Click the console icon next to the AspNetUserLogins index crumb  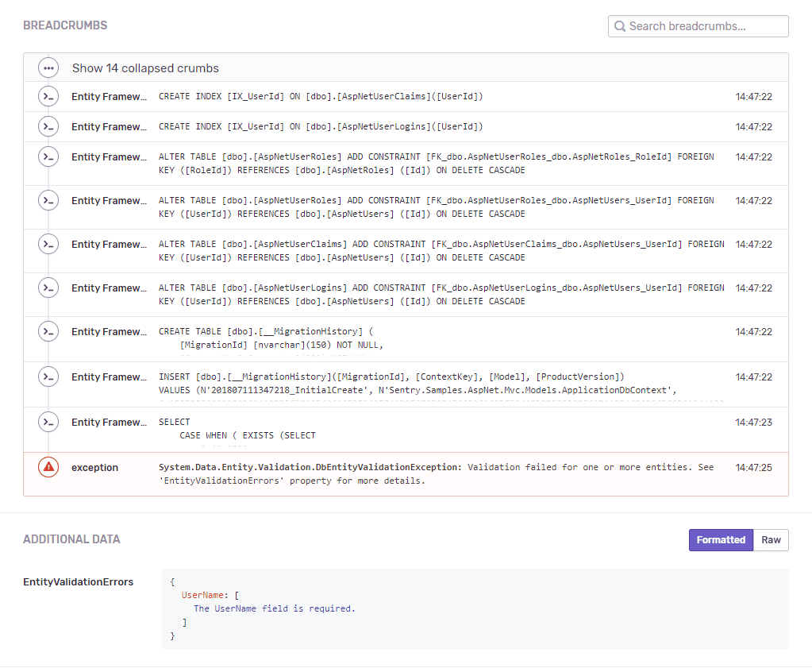click(x=48, y=126)
